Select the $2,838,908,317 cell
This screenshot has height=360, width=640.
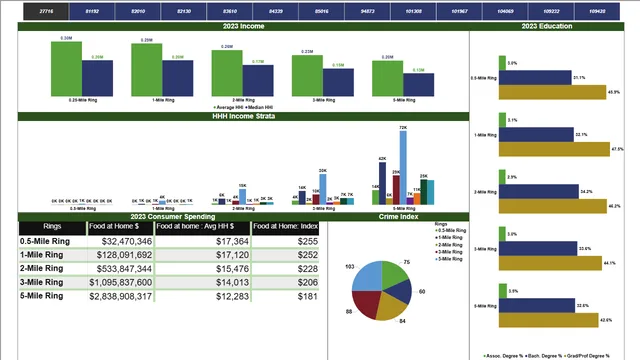coord(120,296)
